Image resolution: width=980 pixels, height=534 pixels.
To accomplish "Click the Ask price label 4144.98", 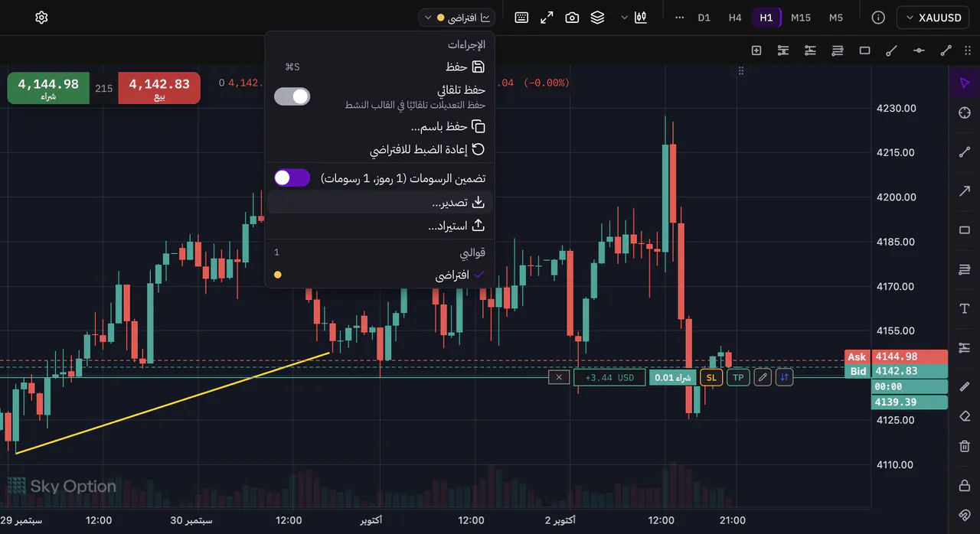I will [896, 357].
